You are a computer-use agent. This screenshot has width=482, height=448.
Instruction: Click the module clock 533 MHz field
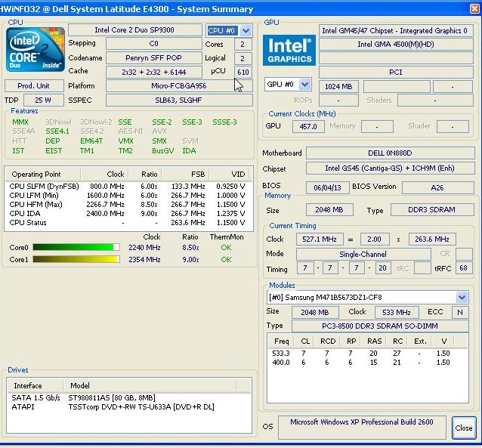[x=397, y=313]
